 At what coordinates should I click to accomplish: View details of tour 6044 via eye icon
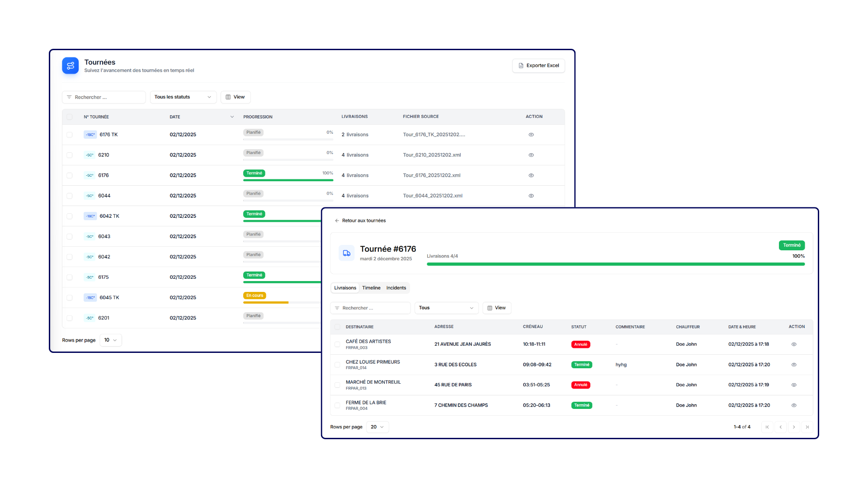click(x=531, y=196)
